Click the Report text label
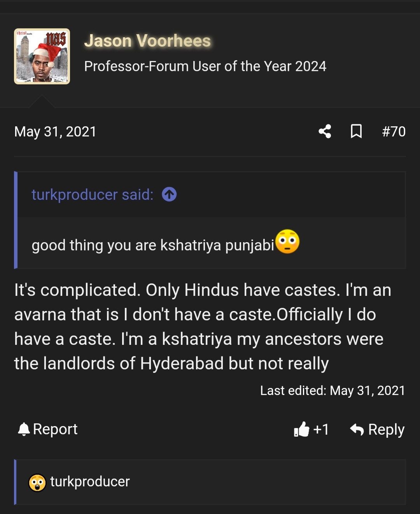 pos(55,429)
